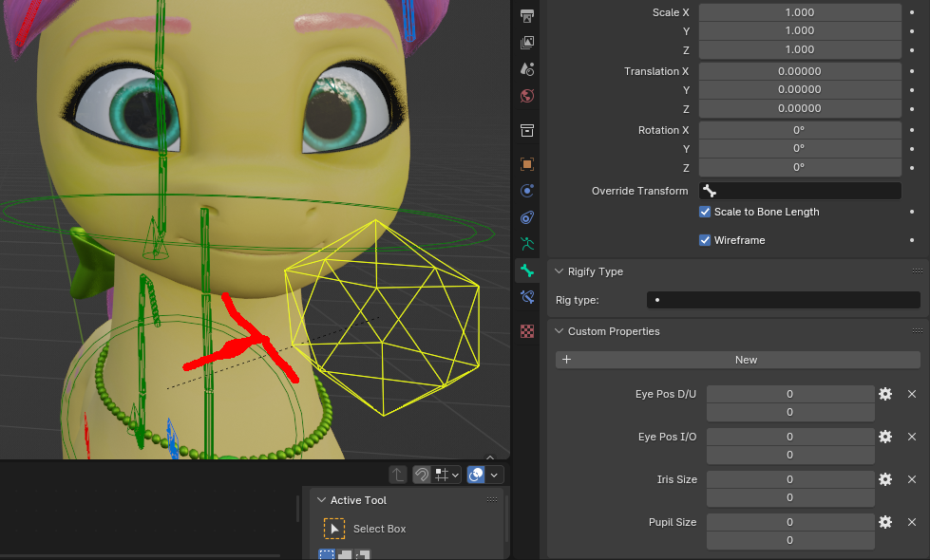This screenshot has width=930, height=560.
Task: Click the Translation Y value field
Action: pos(800,89)
